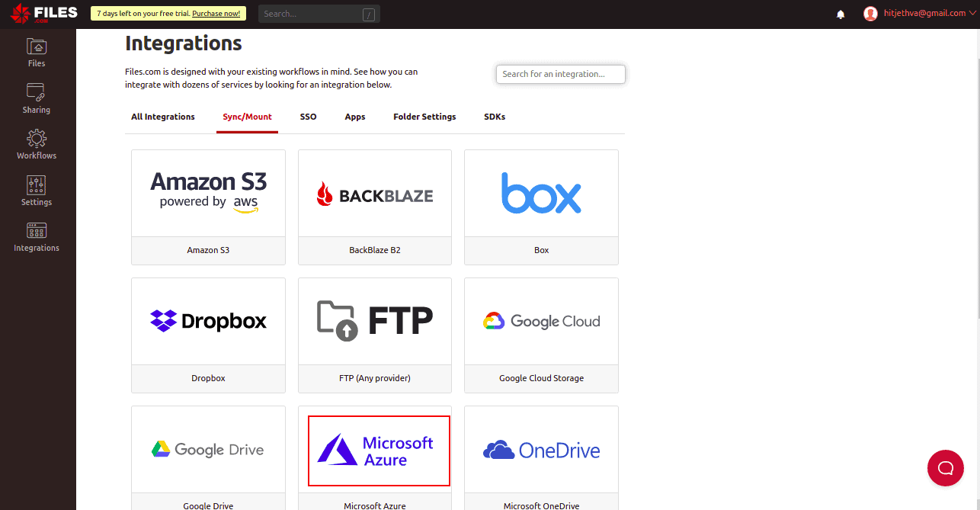The width and height of the screenshot is (980, 510).
Task: Click the BackBlaze B2 label
Action: [375, 250]
